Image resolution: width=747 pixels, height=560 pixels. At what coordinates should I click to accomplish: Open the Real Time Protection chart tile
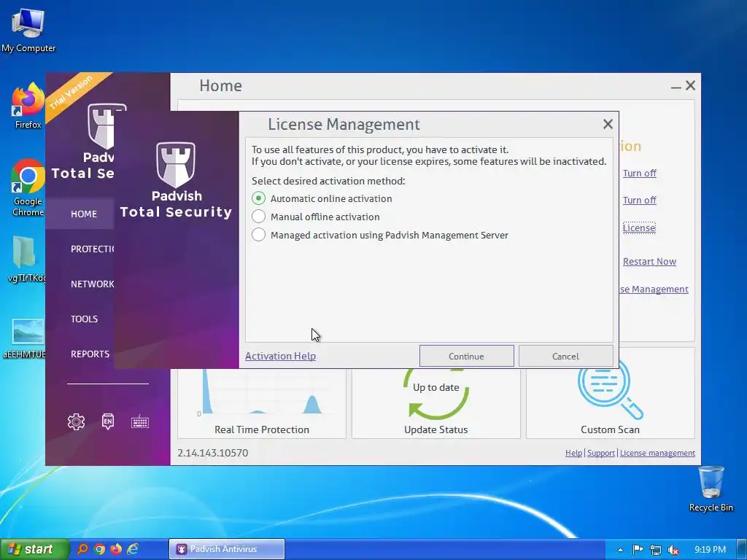(262, 402)
